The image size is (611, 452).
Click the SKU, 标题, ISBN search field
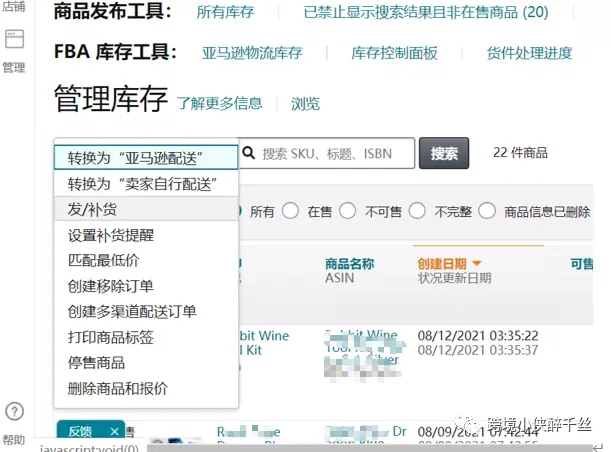point(327,153)
